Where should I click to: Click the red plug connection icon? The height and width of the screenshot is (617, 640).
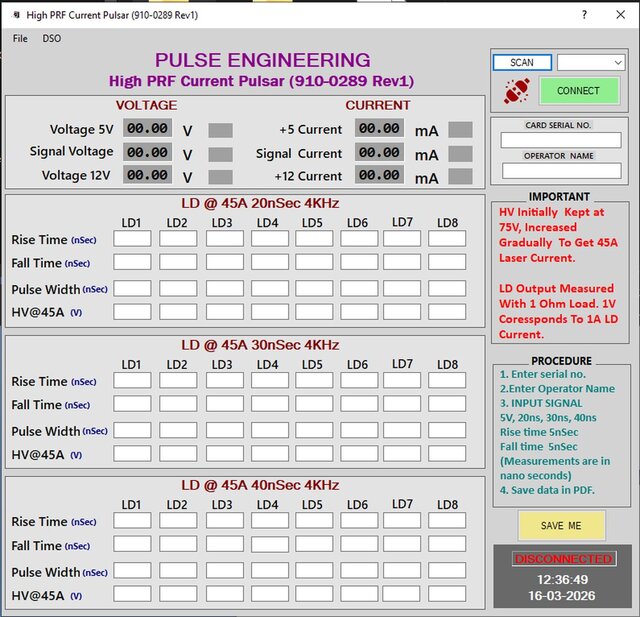tap(516, 91)
